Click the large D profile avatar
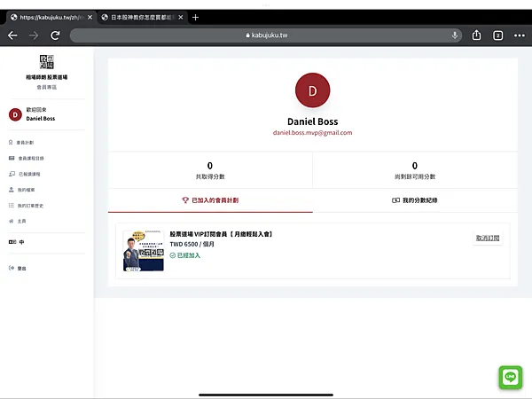 pos(312,90)
